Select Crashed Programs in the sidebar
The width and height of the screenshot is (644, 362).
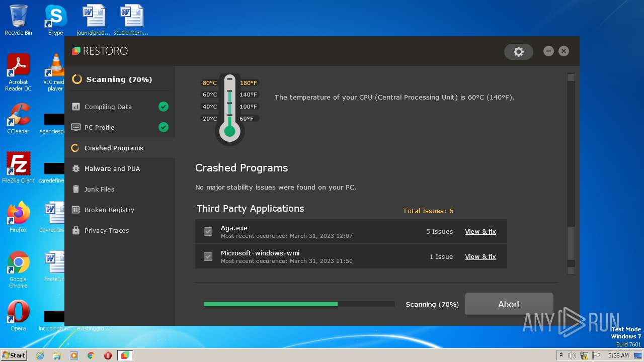pos(120,148)
